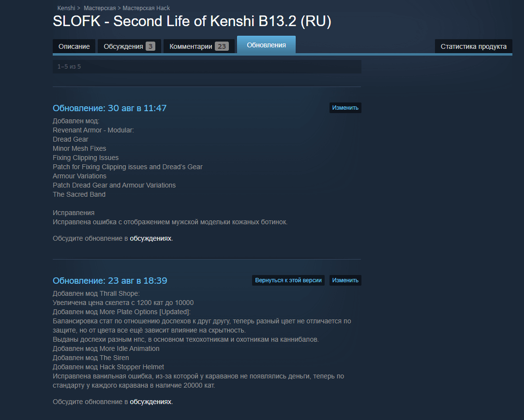
Task: Click обсуждениях link under 23 авг update
Action: click(150, 402)
